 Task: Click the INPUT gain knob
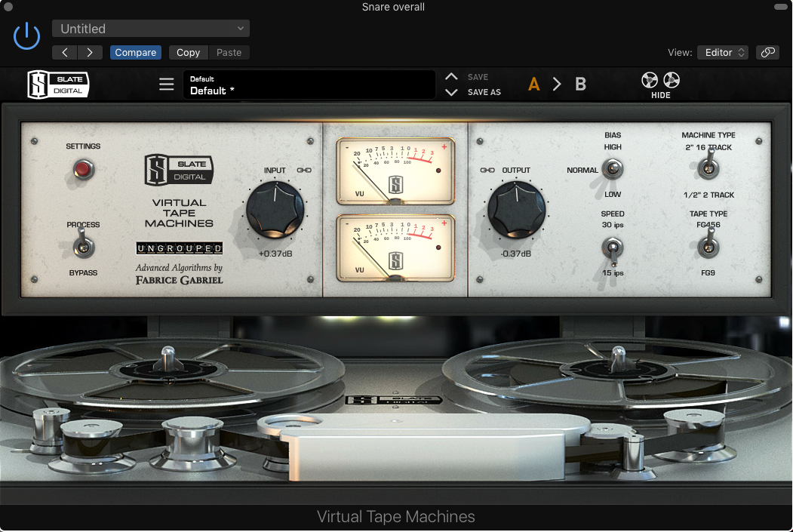tap(275, 210)
